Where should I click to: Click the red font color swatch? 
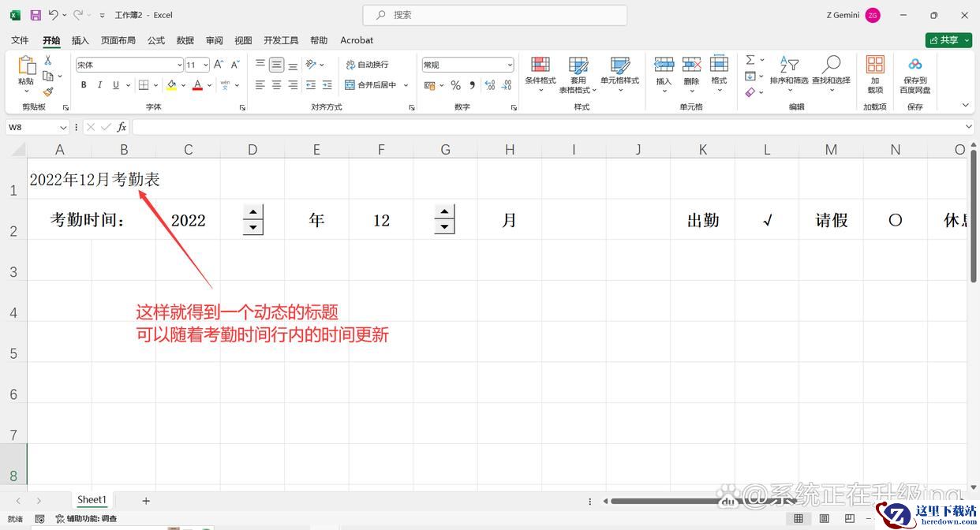point(197,85)
